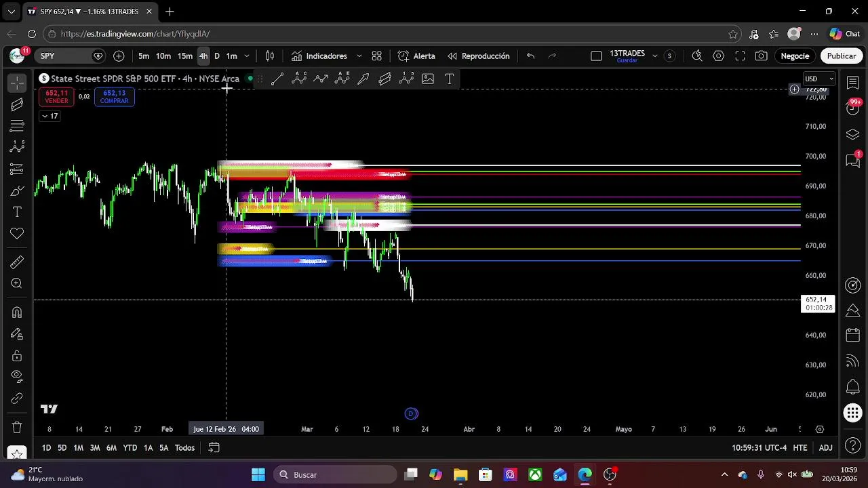
Task: Open the notifications bell in right sidebar
Action: point(853,387)
